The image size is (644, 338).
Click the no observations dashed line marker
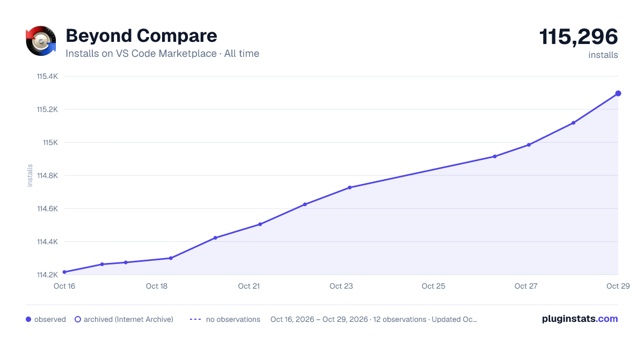pos(195,319)
